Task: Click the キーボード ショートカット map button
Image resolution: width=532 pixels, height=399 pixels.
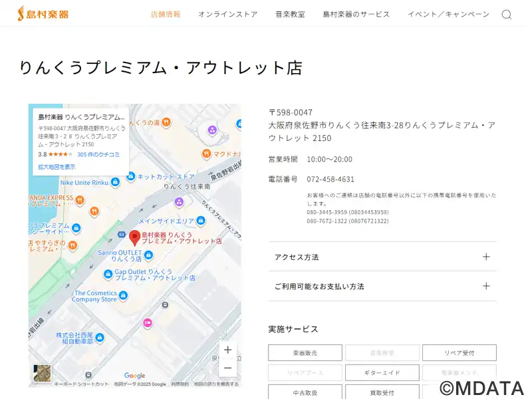Action: pos(81,384)
